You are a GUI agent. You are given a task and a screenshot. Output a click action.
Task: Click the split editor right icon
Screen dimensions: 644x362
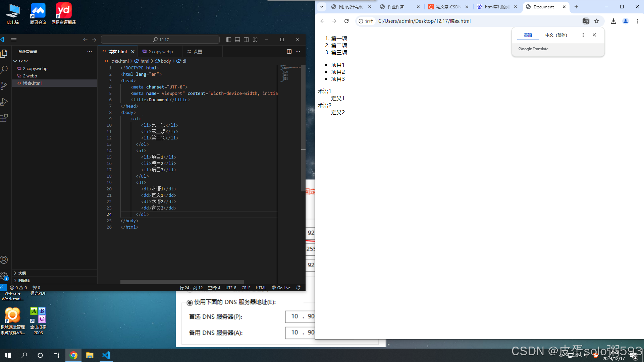pos(289,52)
